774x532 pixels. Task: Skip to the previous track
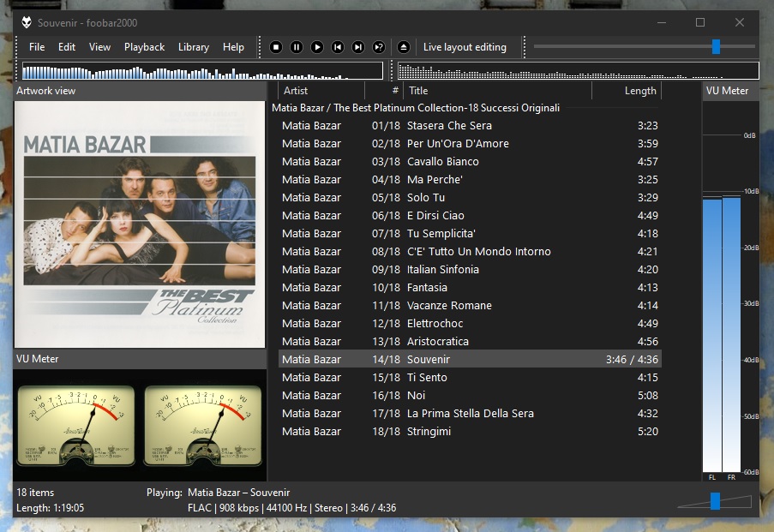point(338,47)
